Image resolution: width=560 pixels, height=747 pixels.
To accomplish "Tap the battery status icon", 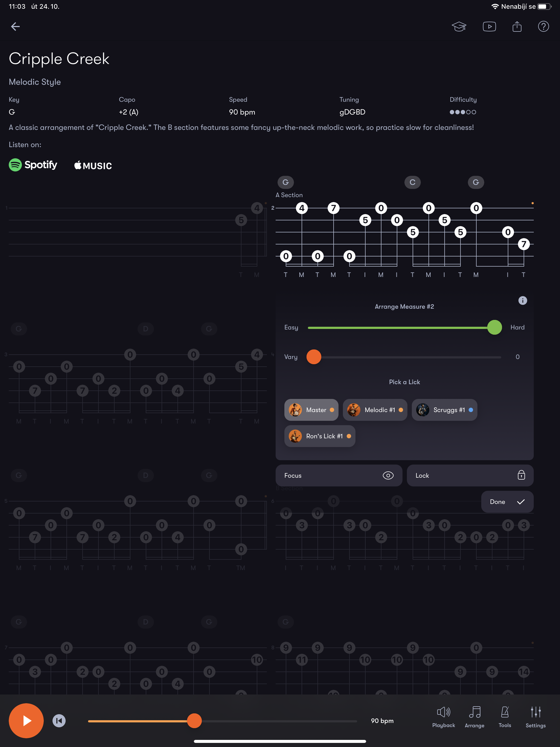I will 544,6.
